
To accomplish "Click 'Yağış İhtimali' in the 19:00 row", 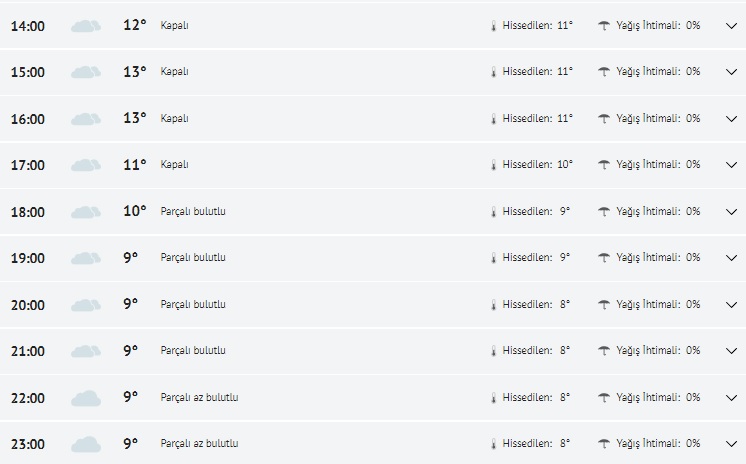I will click(x=648, y=257).
